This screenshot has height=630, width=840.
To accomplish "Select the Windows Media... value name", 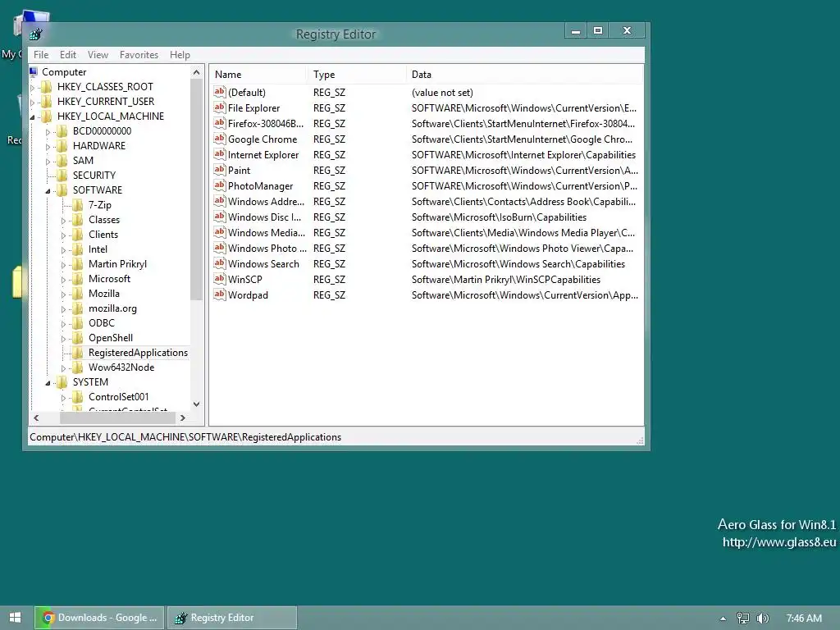I will (x=267, y=232).
